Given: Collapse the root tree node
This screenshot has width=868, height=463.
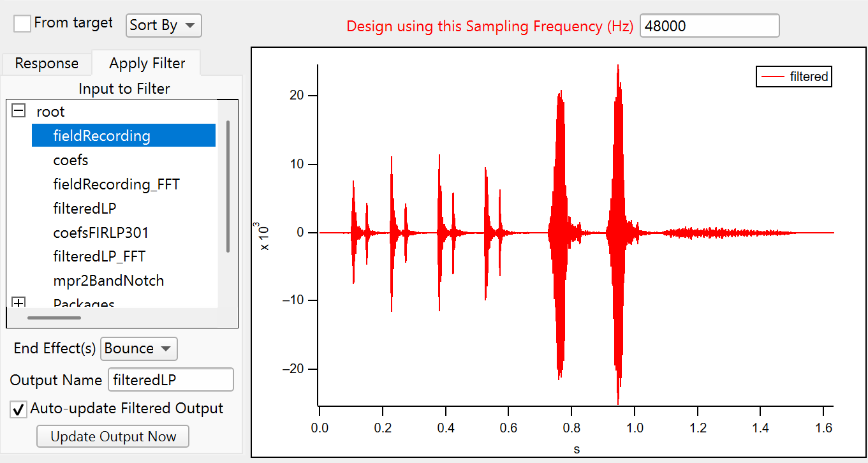Looking at the screenshot, I should click(x=19, y=111).
